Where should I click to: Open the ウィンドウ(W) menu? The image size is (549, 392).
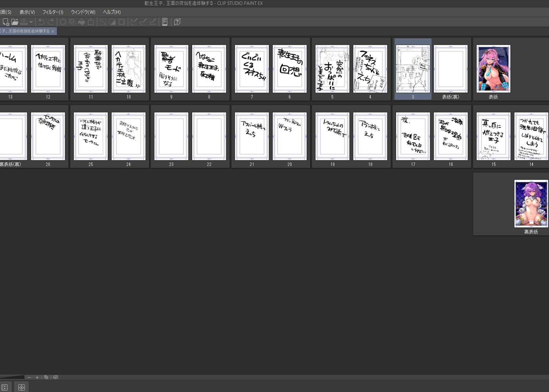tap(83, 12)
